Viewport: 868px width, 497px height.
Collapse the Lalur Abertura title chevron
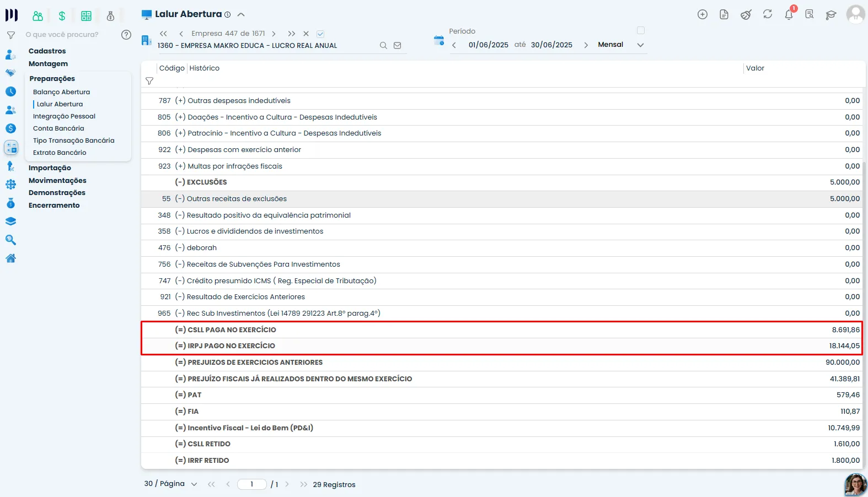click(x=241, y=14)
